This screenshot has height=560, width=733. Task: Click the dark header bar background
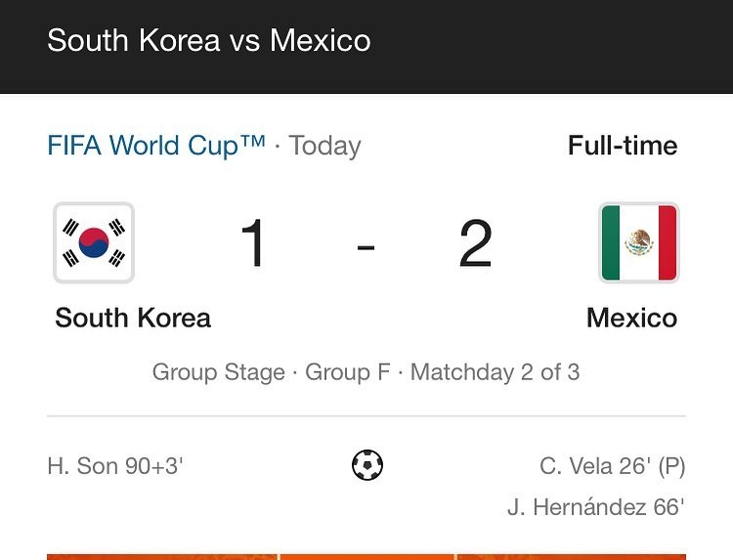click(x=551, y=47)
